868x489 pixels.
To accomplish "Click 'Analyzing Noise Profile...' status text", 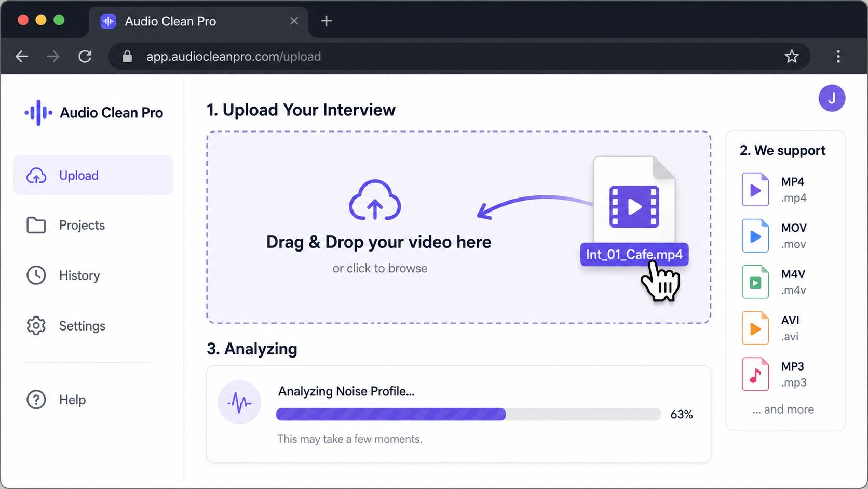I will pyautogui.click(x=346, y=391).
